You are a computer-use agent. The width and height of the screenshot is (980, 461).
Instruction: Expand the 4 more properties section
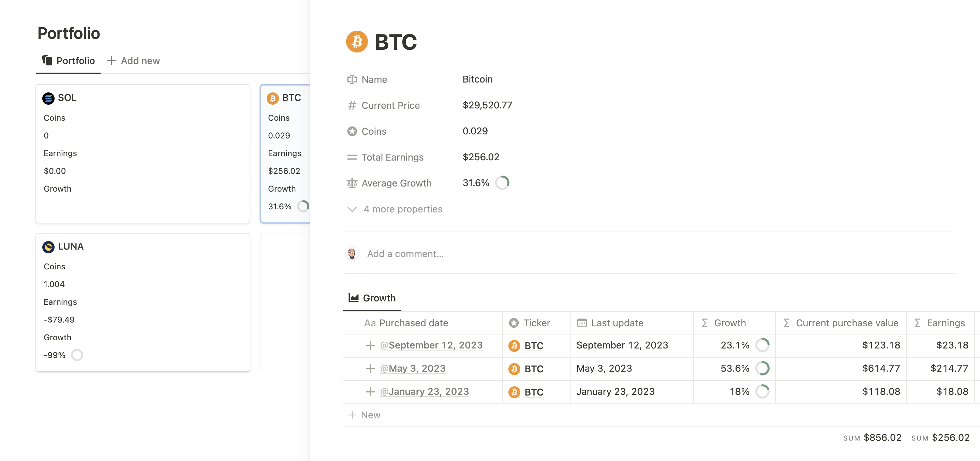point(403,209)
